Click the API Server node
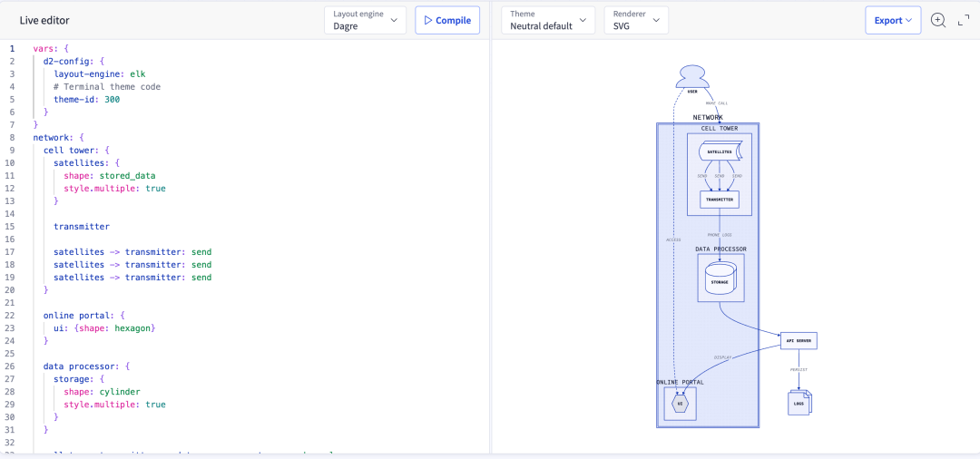Image resolution: width=980 pixels, height=459 pixels. point(799,341)
